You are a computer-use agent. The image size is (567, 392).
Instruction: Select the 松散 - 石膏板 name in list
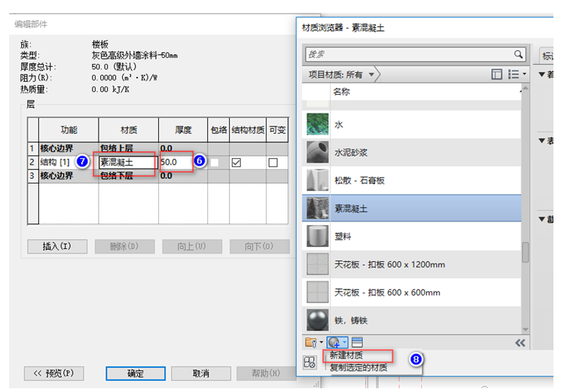point(359,181)
